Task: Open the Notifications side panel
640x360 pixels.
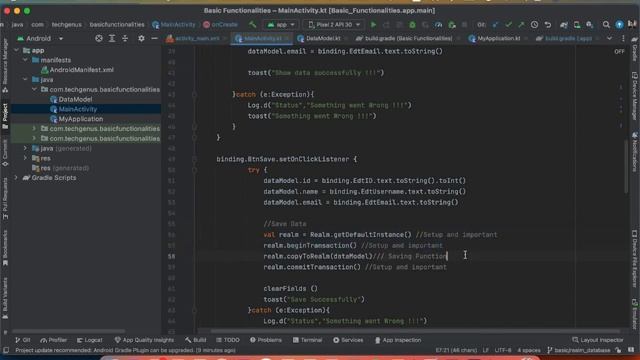Action: [635, 152]
